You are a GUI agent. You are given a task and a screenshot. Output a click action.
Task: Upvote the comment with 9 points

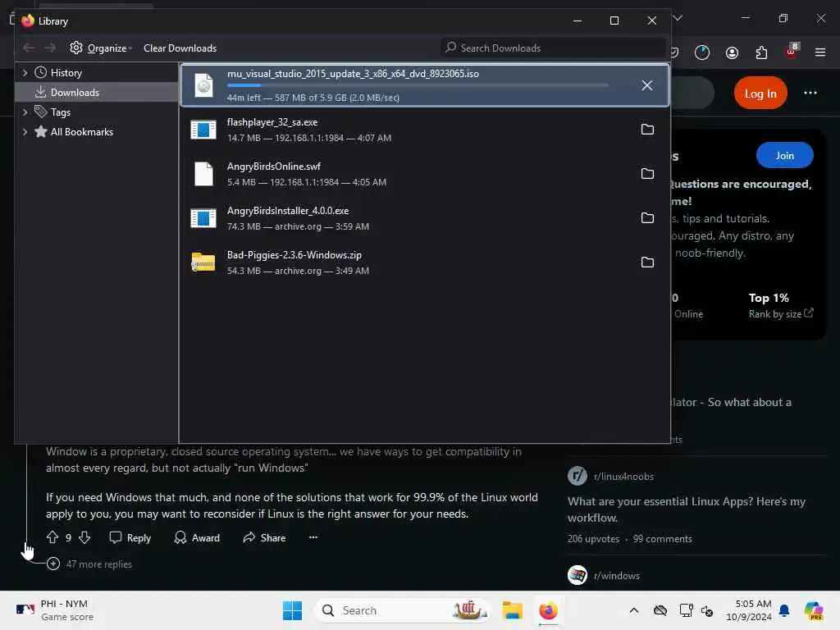tap(52, 537)
